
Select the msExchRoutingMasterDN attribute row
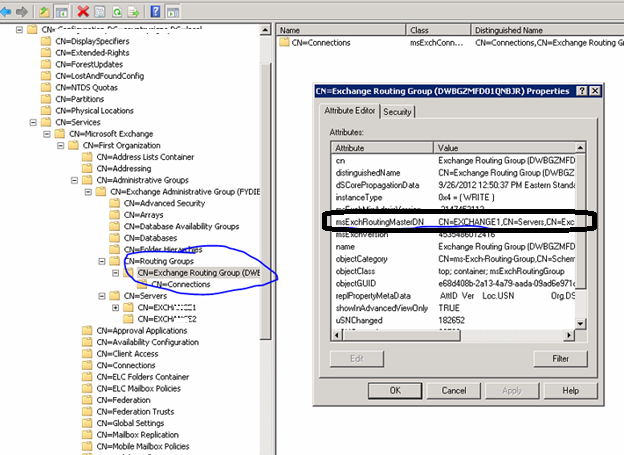coord(453,222)
